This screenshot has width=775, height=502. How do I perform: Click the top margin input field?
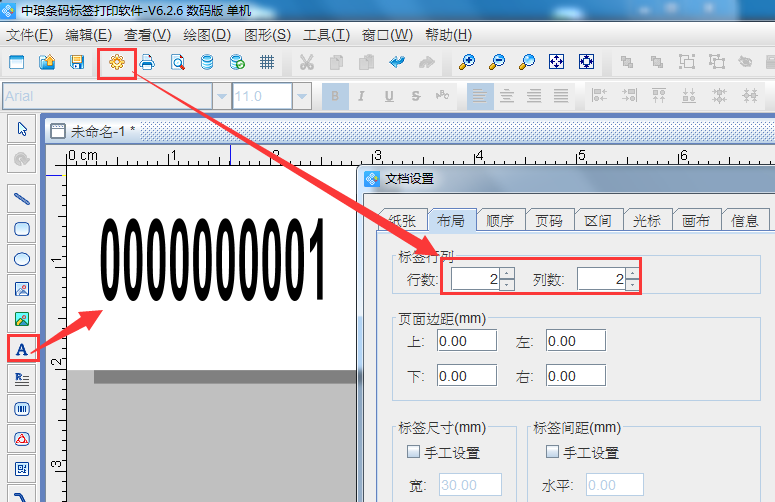pyautogui.click(x=467, y=341)
